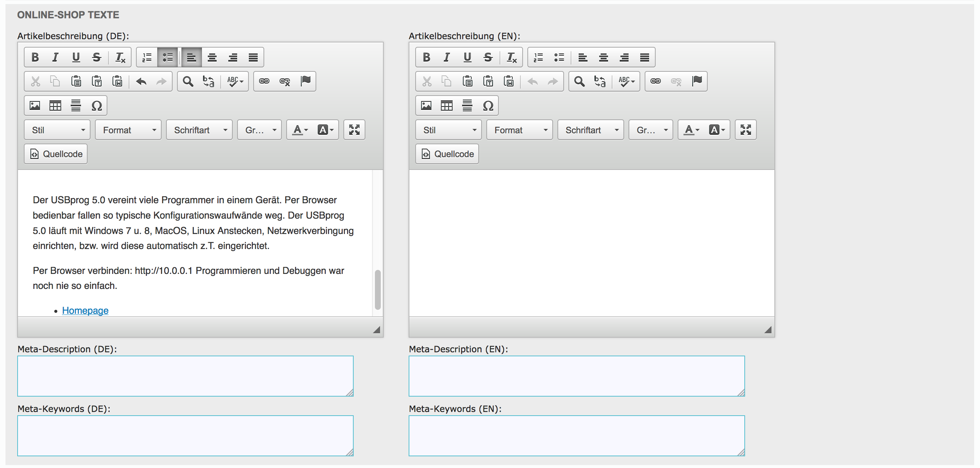Click the insert link icon in the EN editor
Image resolution: width=980 pixels, height=468 pixels.
pos(656,81)
